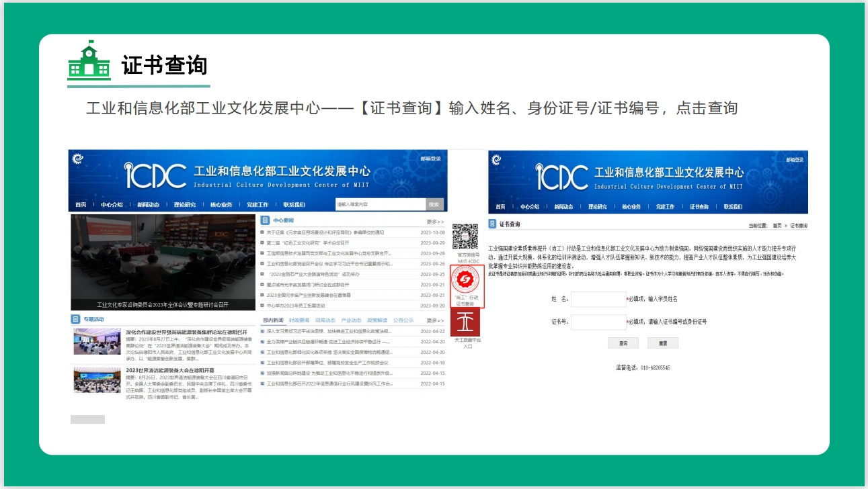
Task: Open the conference photo slideshow image
Action: (x=163, y=262)
